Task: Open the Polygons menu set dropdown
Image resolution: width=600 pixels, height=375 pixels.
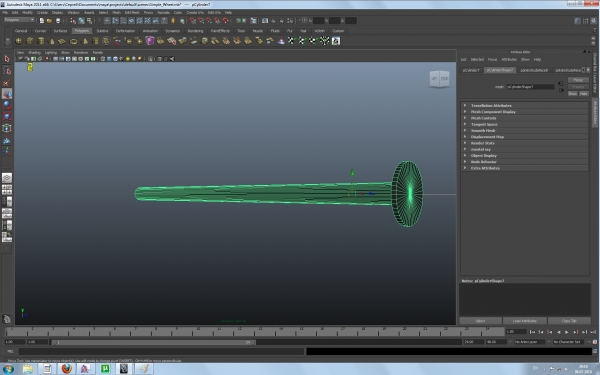Action: pyautogui.click(x=19, y=20)
